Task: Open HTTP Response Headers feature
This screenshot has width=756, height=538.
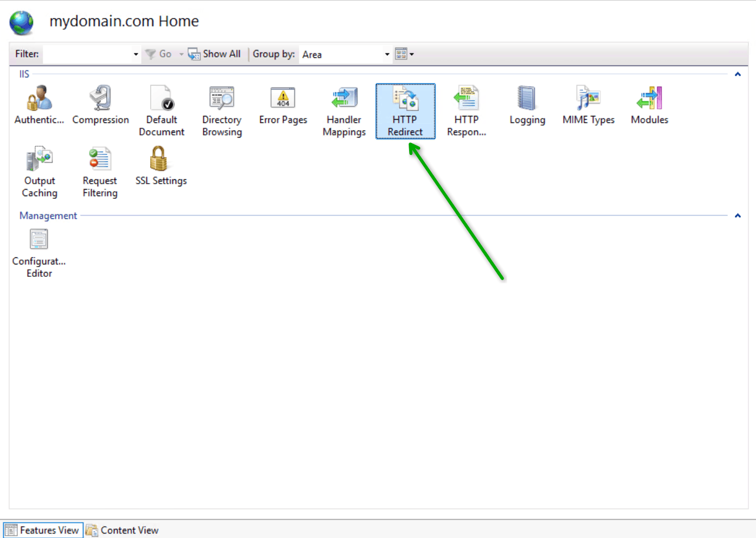Action: (467, 112)
